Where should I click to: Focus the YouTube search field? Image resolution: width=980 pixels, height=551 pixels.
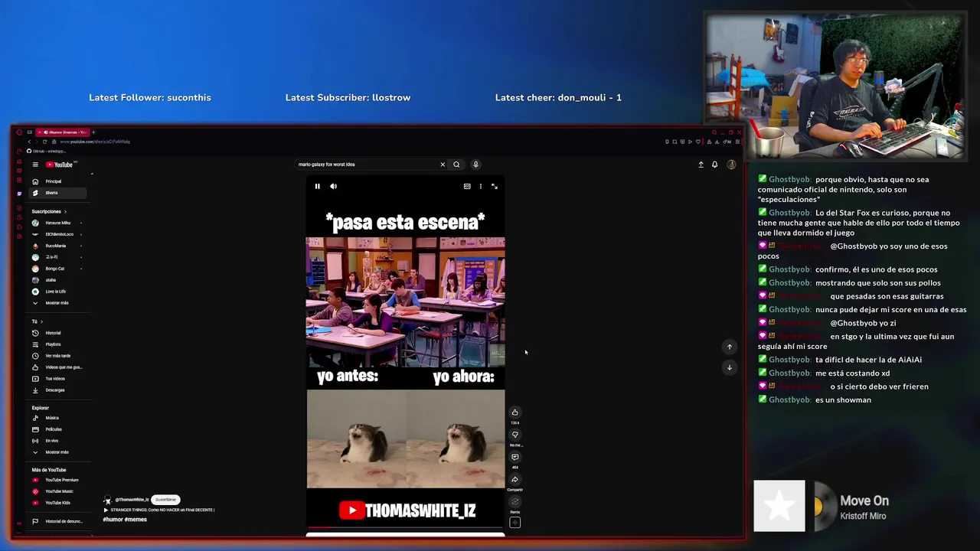pos(366,165)
